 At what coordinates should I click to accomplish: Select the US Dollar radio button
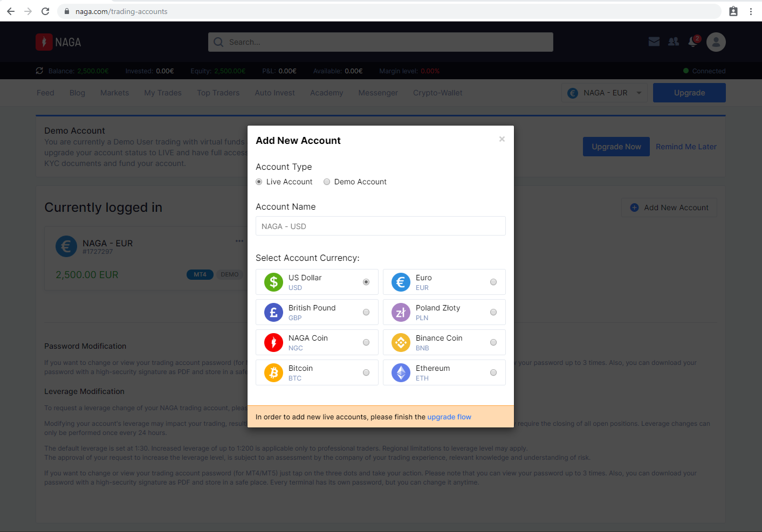tap(366, 282)
